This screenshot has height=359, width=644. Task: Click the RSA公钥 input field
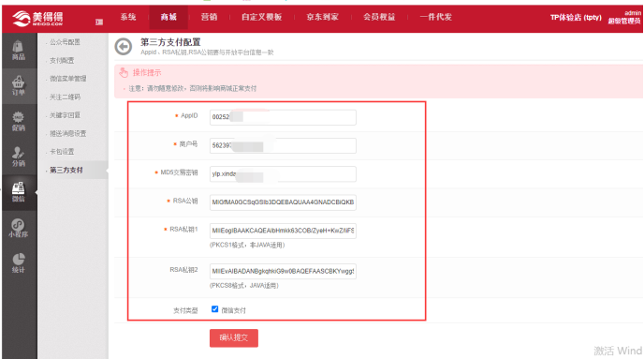click(x=283, y=202)
